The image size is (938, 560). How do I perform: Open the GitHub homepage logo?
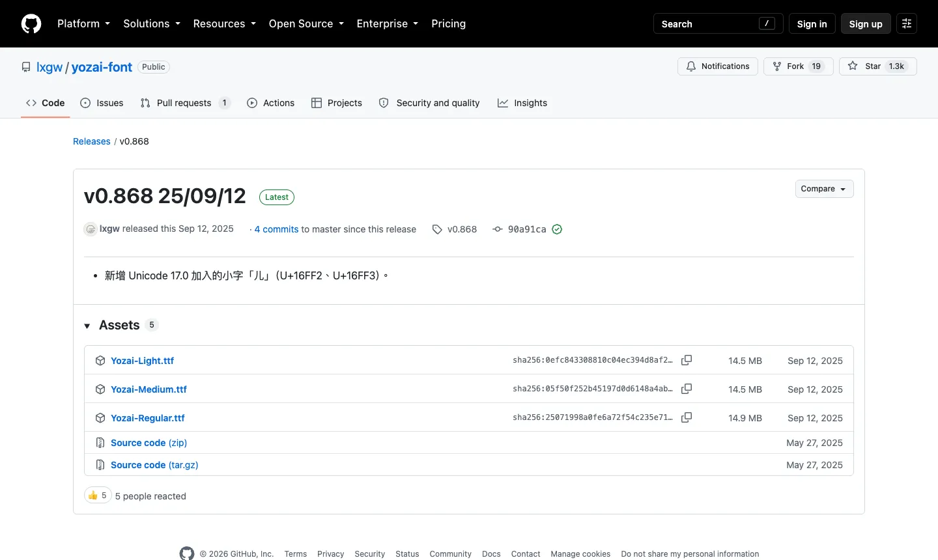click(x=31, y=23)
